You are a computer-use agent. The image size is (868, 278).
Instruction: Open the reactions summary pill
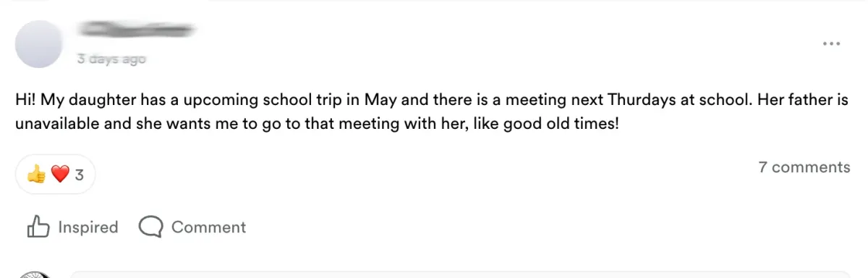pyautogui.click(x=55, y=174)
